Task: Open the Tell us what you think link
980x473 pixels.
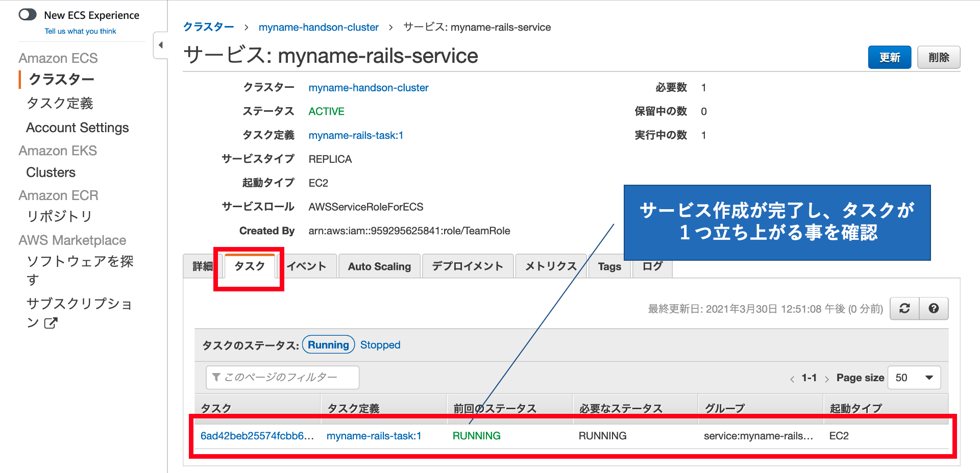Action: click(x=80, y=31)
